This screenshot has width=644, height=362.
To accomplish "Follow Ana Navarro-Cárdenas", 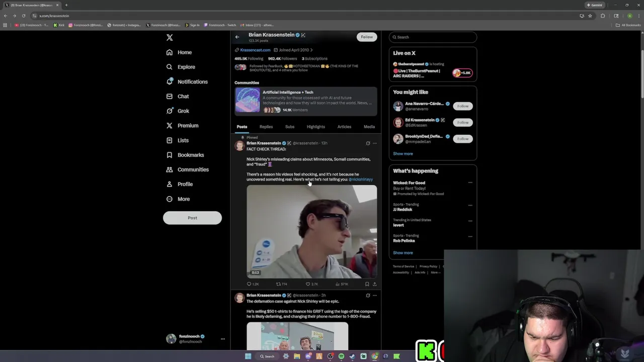I will (463, 106).
